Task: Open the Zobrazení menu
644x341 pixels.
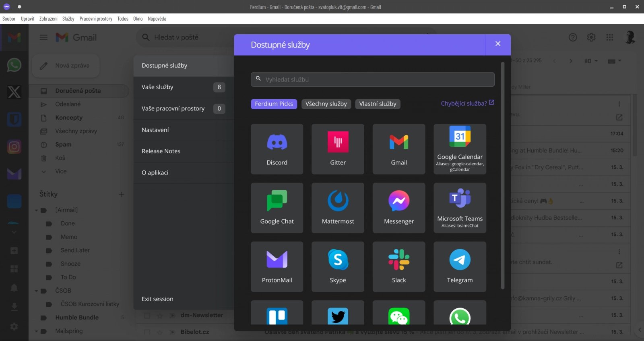Action: pyautogui.click(x=48, y=19)
